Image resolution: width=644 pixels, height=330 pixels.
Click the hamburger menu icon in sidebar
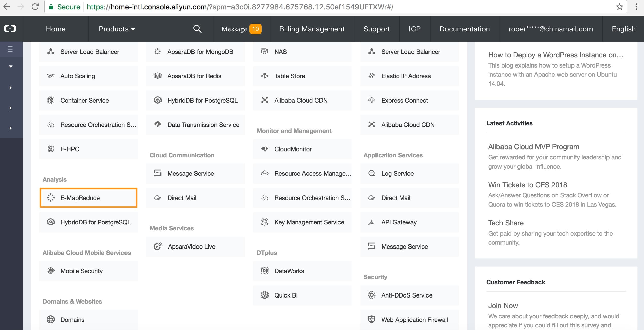tap(10, 49)
